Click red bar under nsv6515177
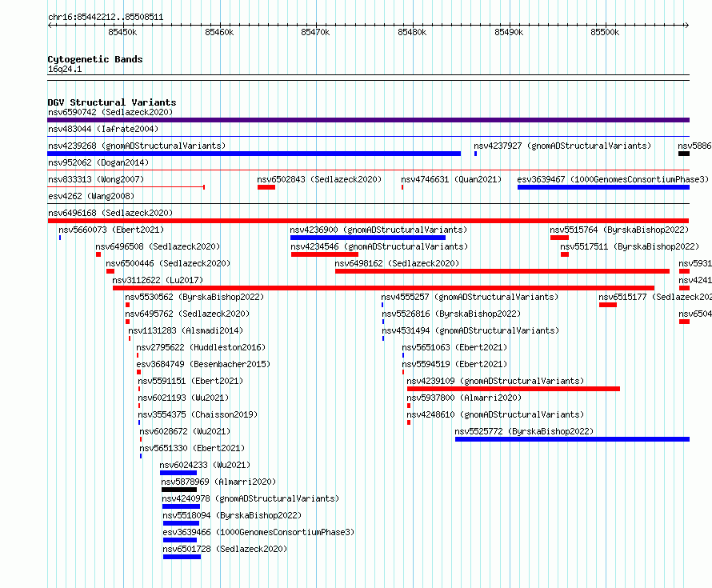 coord(608,305)
